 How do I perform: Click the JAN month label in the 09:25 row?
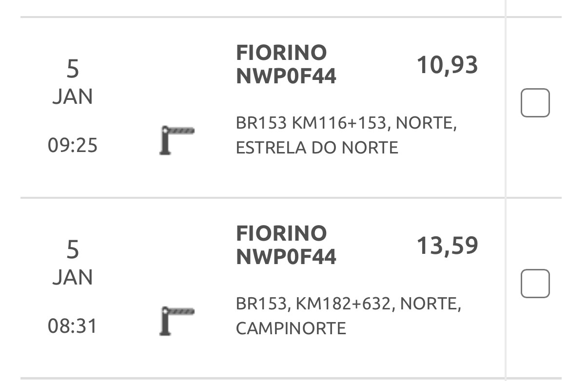(73, 97)
